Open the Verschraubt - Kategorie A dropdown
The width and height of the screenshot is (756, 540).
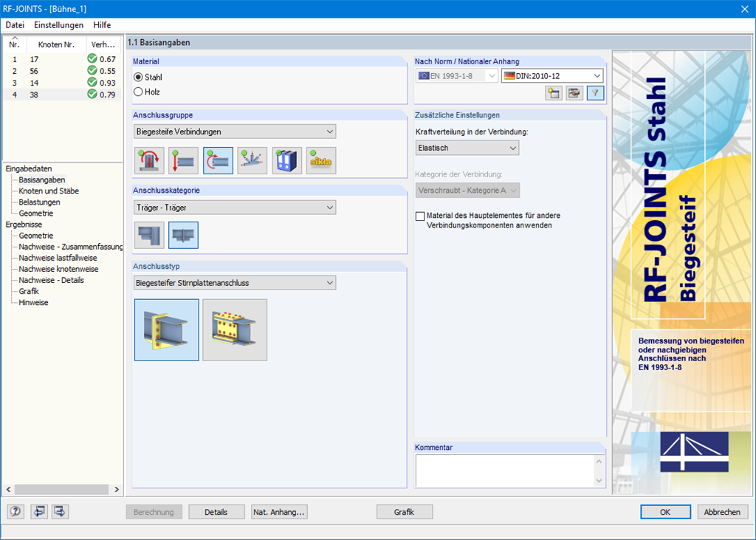pos(467,190)
